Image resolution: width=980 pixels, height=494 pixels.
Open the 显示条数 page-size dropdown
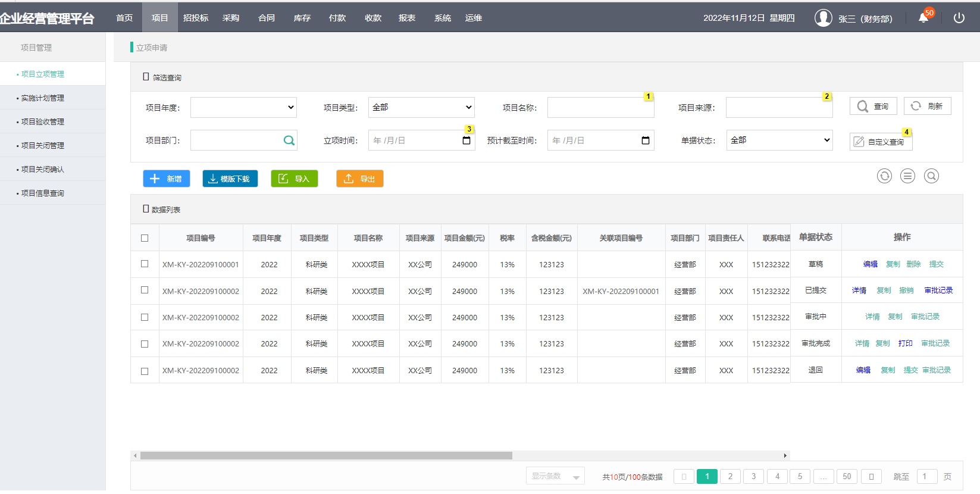(x=555, y=476)
